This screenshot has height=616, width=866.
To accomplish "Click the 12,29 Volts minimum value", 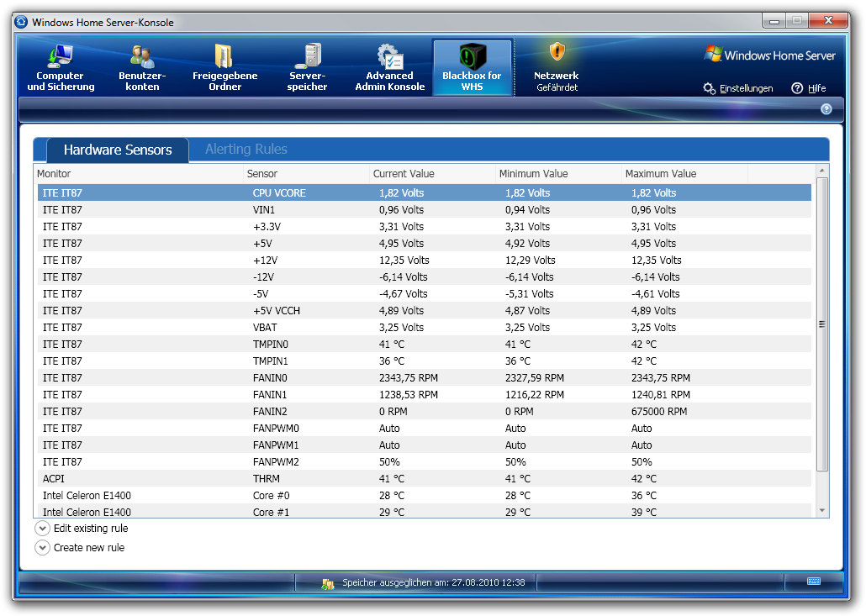I will click(x=531, y=260).
